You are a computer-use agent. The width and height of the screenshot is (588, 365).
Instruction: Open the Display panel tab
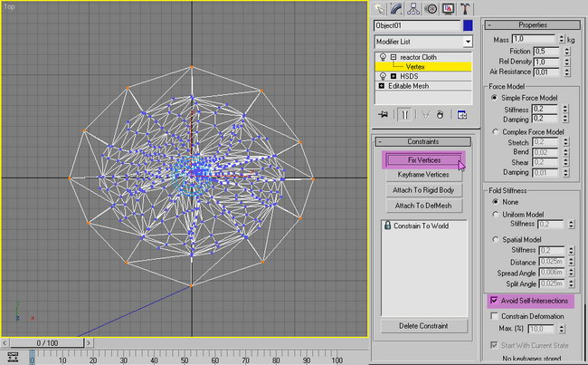click(447, 9)
